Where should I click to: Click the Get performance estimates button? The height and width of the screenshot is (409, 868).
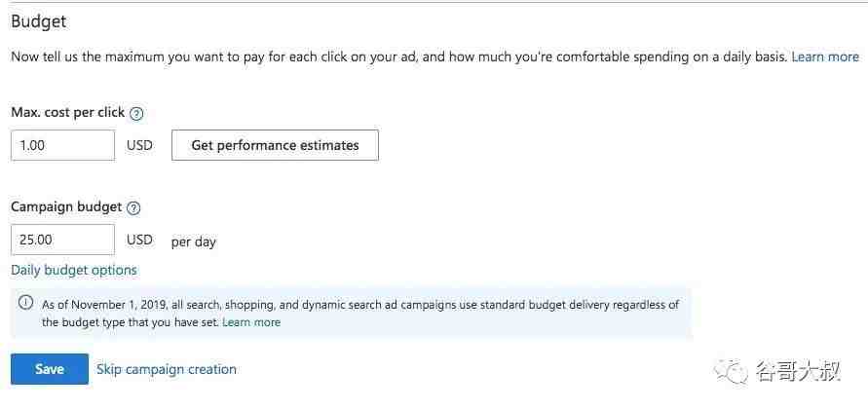[x=275, y=145]
